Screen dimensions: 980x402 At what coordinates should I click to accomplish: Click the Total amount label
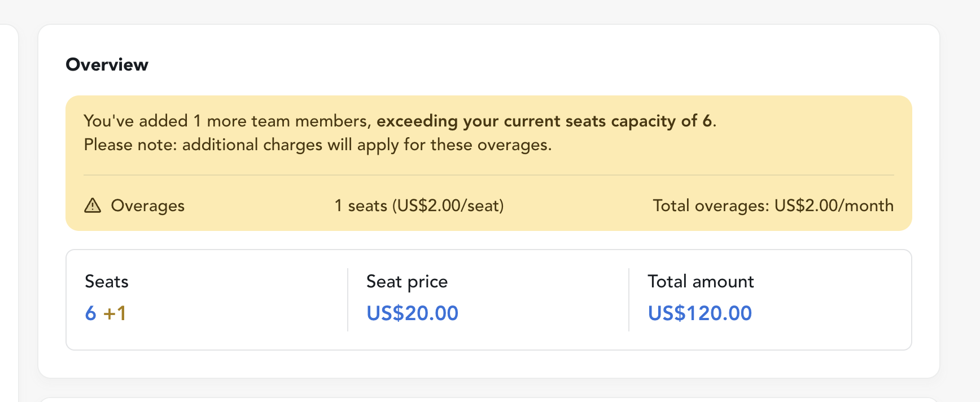click(701, 281)
